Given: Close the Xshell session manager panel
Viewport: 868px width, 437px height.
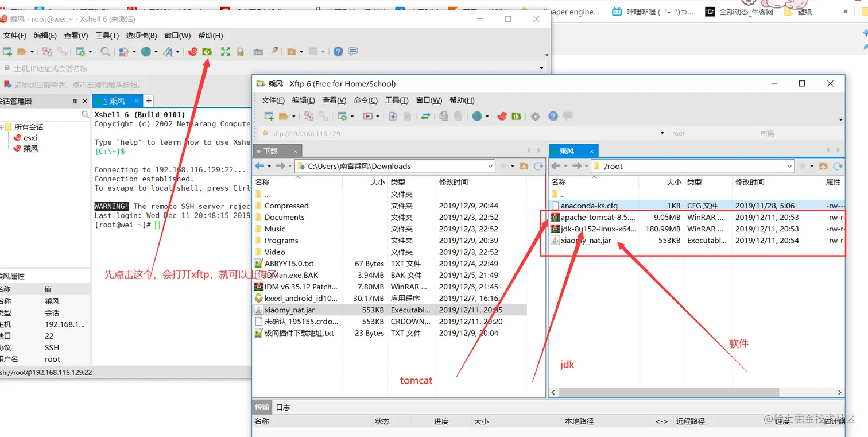Looking at the screenshot, I should 85,101.
